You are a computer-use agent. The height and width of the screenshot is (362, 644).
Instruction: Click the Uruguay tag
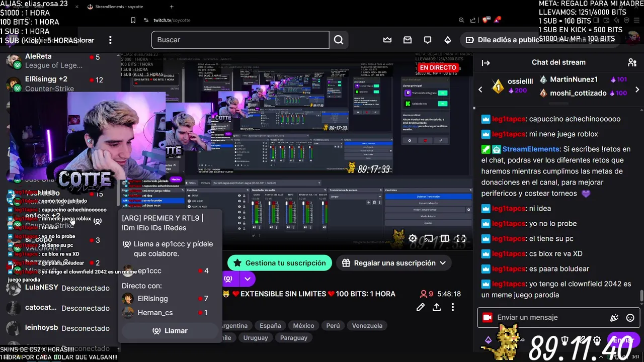pyautogui.click(x=256, y=338)
